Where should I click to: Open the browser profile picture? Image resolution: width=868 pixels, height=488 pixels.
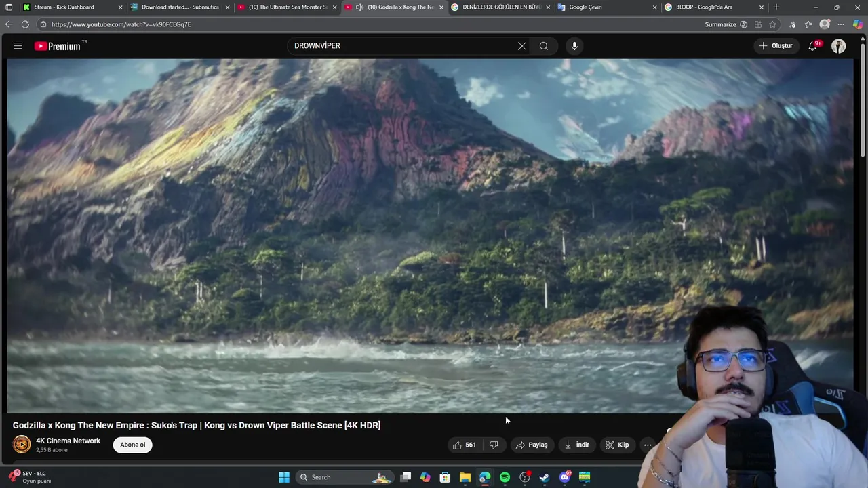(x=825, y=24)
